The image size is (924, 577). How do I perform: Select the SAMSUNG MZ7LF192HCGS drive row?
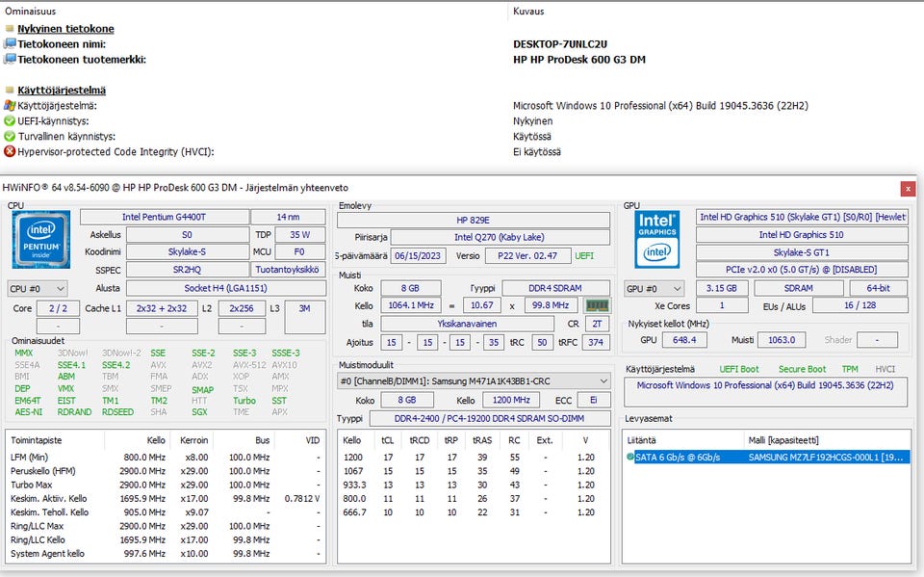[768, 457]
